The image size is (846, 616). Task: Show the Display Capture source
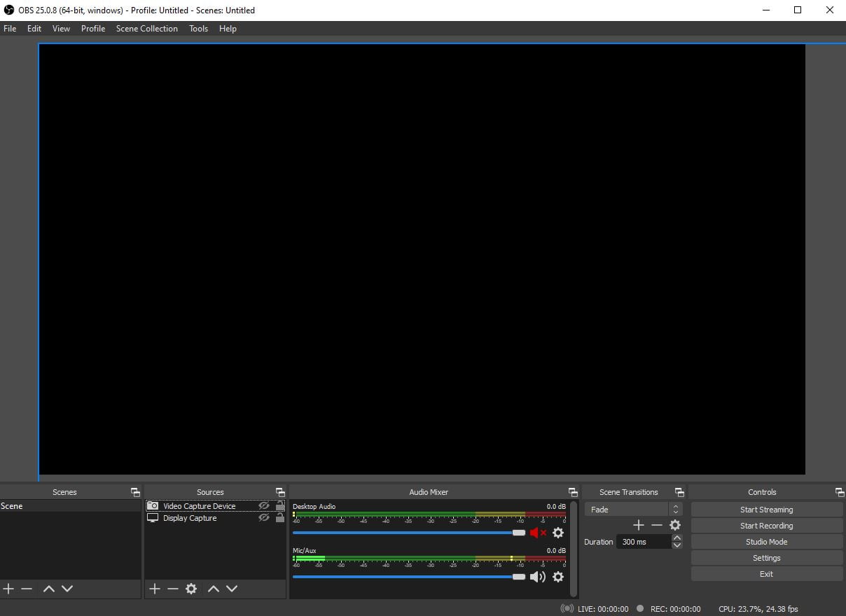(x=264, y=518)
